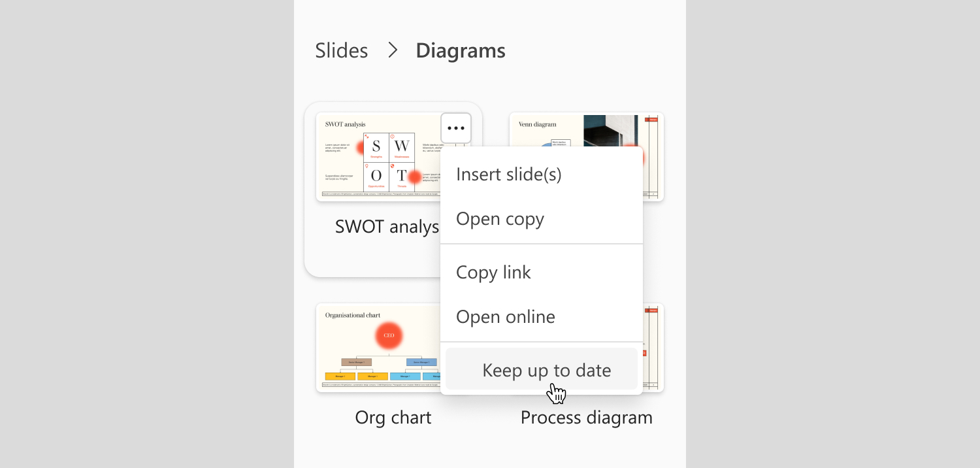980x468 pixels.
Task: Click the Process diagram caption label
Action: point(587,417)
